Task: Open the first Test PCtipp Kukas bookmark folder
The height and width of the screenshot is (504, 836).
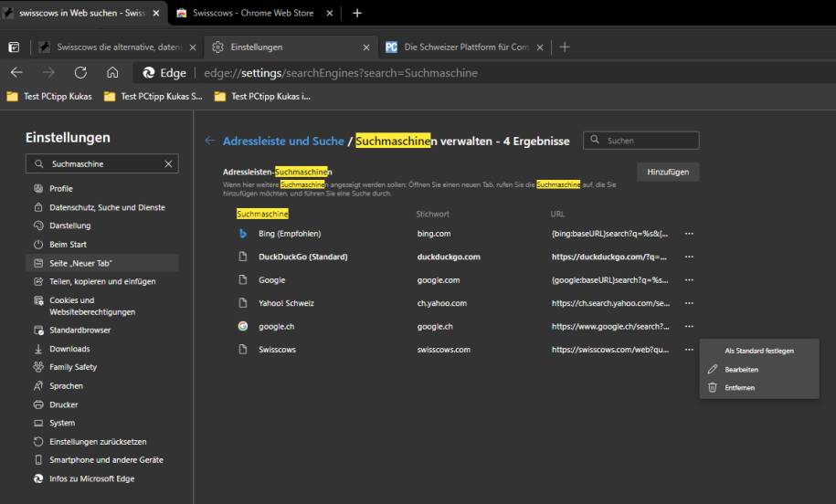Action: pyautogui.click(x=49, y=97)
